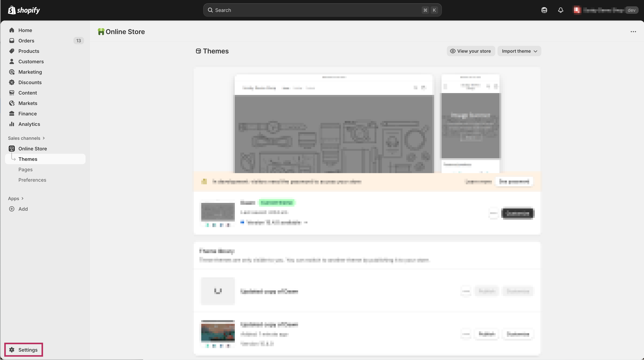Screen dimensions: 644x360
Task: Click View your store button
Action: 471,51
